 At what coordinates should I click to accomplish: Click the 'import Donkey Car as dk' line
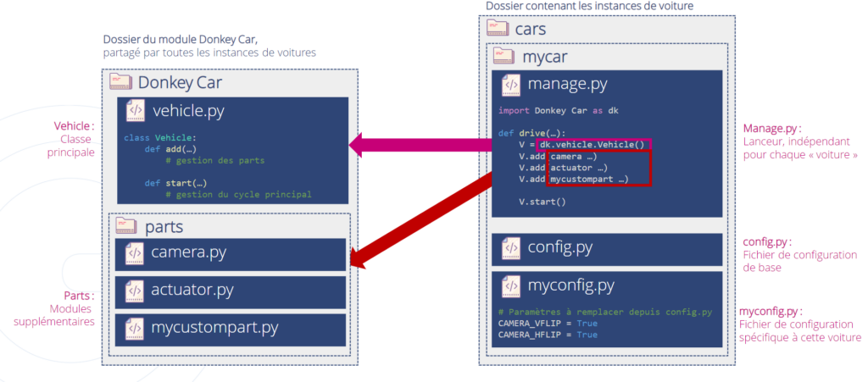(559, 111)
